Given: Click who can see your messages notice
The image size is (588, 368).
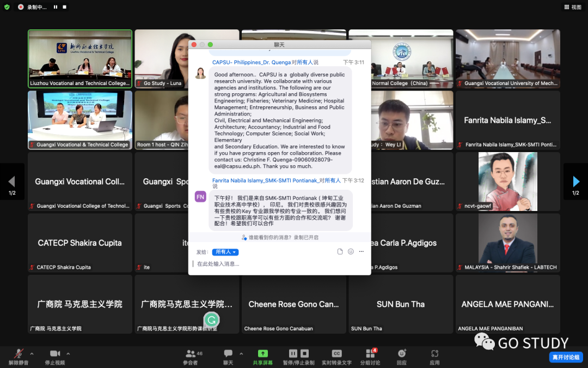Looking at the screenshot, I should (280, 237).
